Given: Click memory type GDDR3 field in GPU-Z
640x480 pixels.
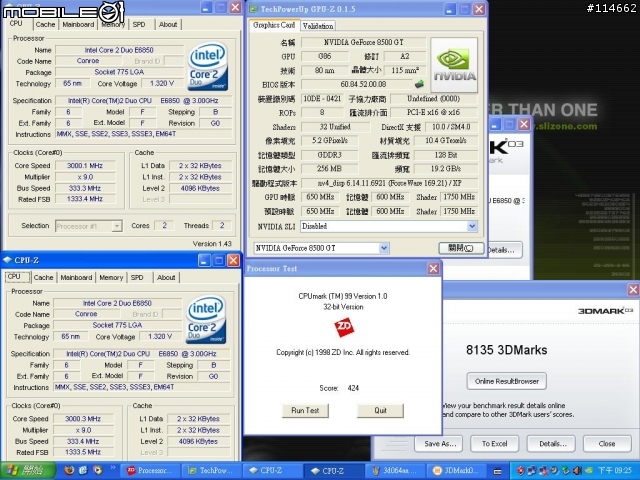Looking at the screenshot, I should (329, 155).
